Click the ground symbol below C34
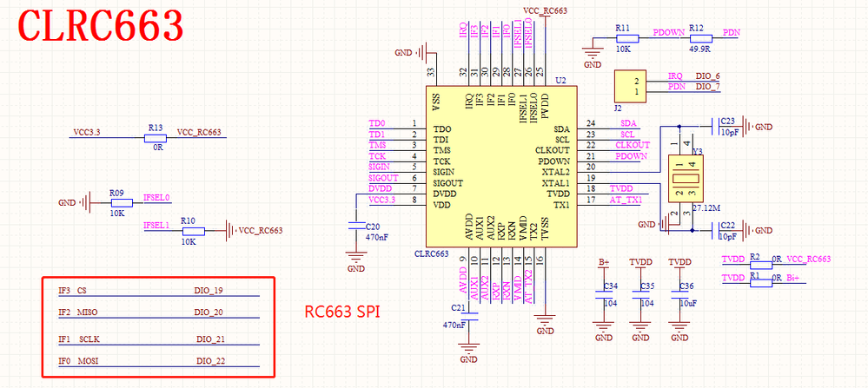 tap(604, 326)
